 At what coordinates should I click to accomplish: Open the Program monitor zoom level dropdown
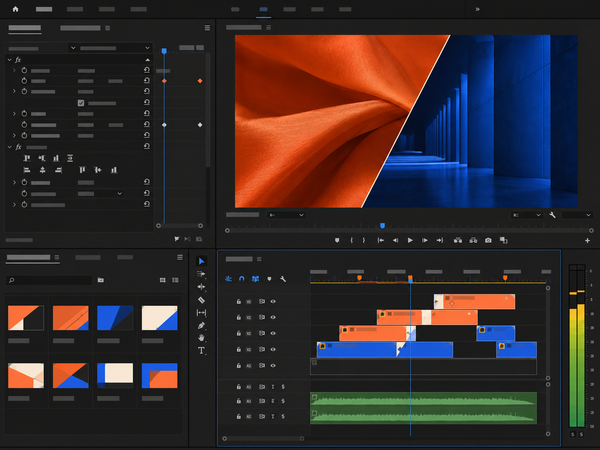(x=286, y=215)
